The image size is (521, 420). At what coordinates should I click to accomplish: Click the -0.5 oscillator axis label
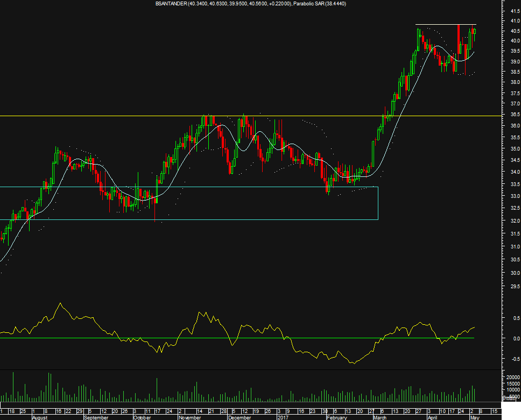506,359
